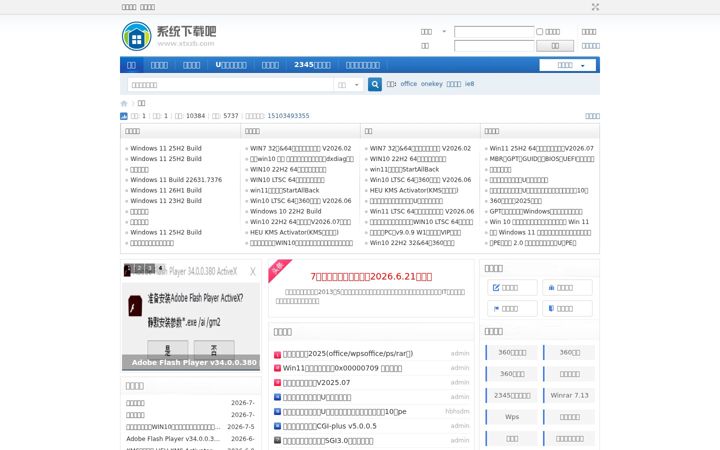Click the blue house site logo

click(x=136, y=36)
